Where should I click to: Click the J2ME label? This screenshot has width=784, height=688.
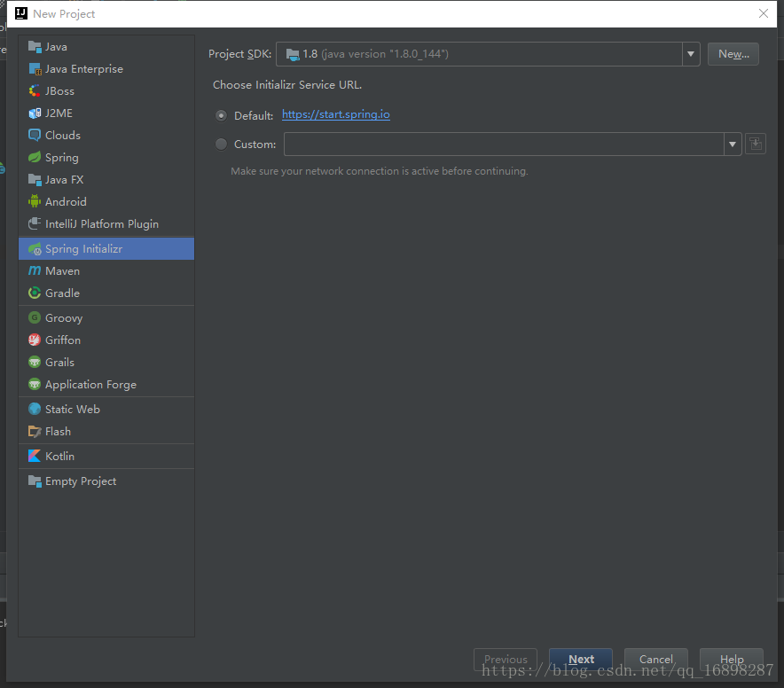(59, 113)
